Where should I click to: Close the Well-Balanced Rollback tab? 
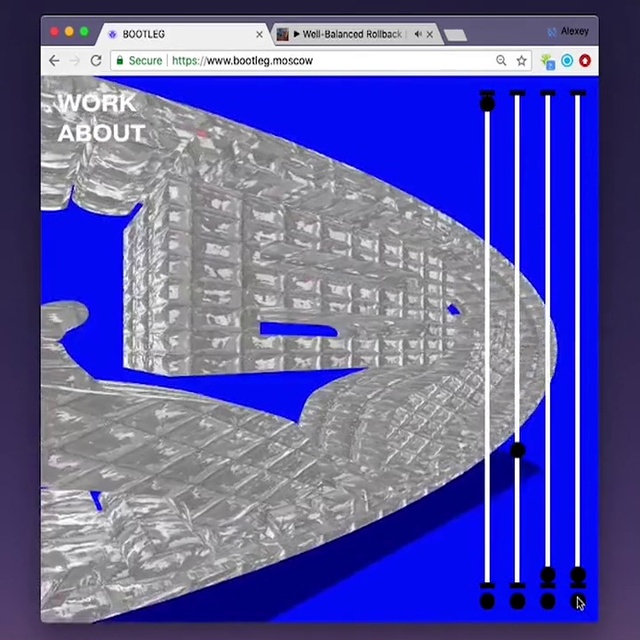[430, 35]
